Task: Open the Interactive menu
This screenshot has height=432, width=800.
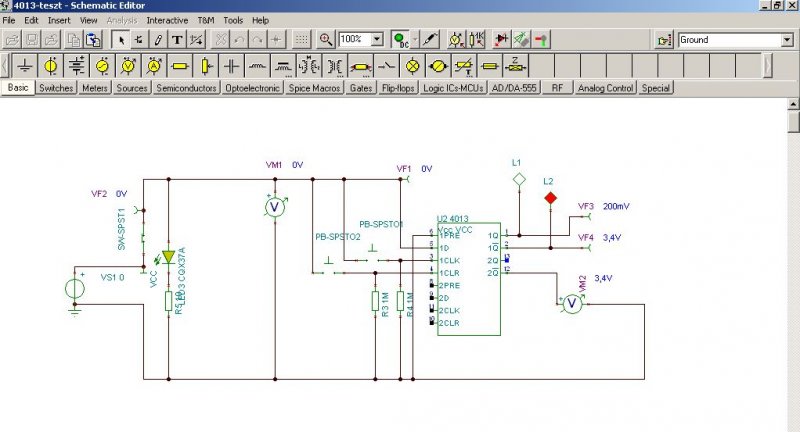Action: coord(167,20)
